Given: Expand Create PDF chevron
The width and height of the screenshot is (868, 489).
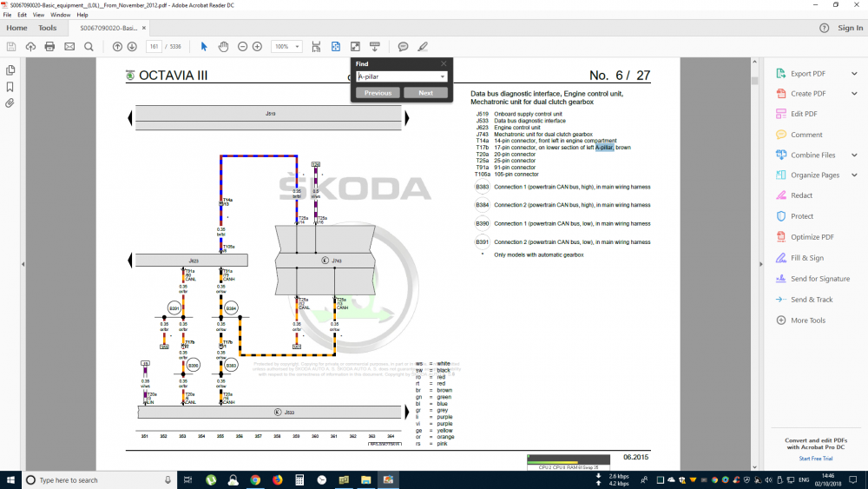Looking at the screenshot, I should click(854, 94).
